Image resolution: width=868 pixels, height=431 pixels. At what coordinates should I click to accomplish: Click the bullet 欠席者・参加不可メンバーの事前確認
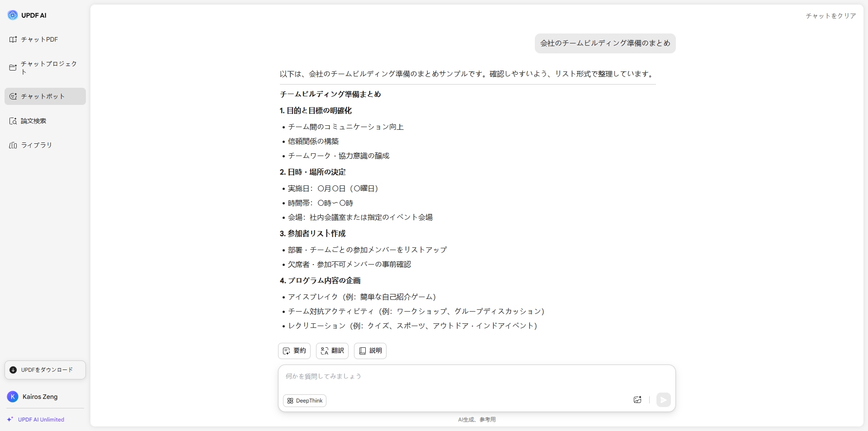[349, 265]
